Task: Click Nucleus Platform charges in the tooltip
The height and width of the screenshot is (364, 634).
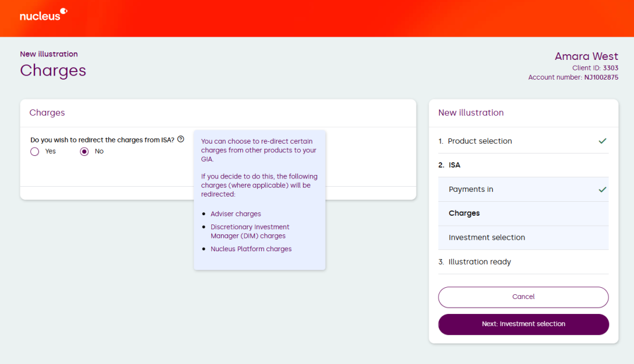Action: click(x=251, y=249)
